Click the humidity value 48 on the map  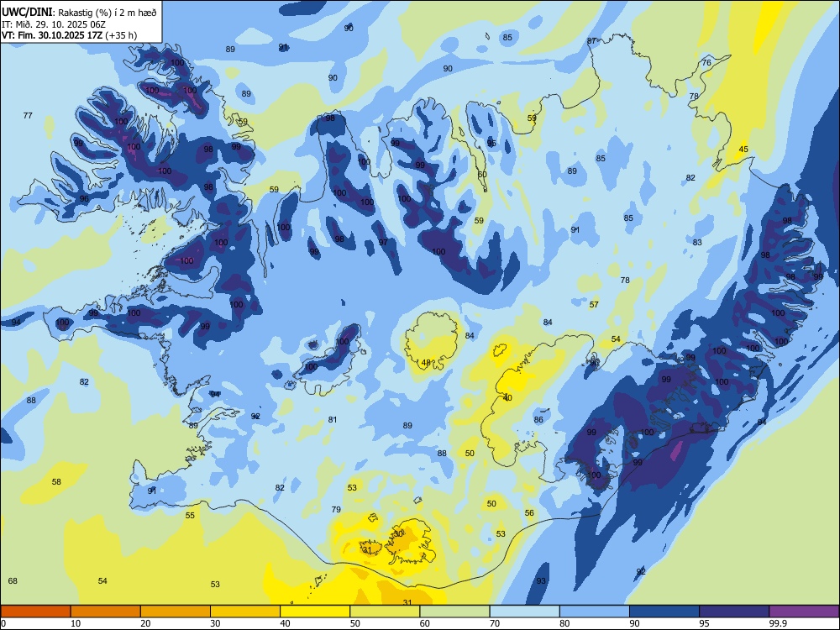click(426, 363)
